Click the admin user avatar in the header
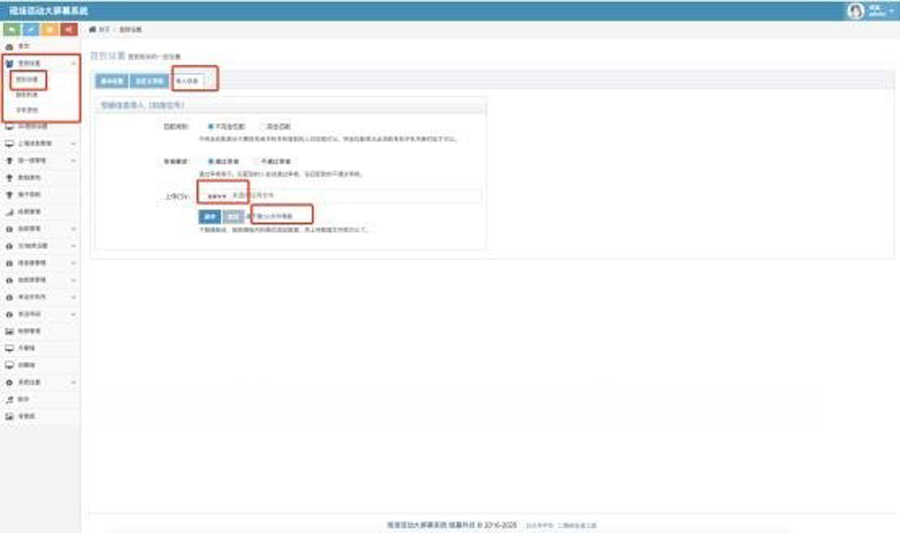The width and height of the screenshot is (900, 533). click(855, 11)
